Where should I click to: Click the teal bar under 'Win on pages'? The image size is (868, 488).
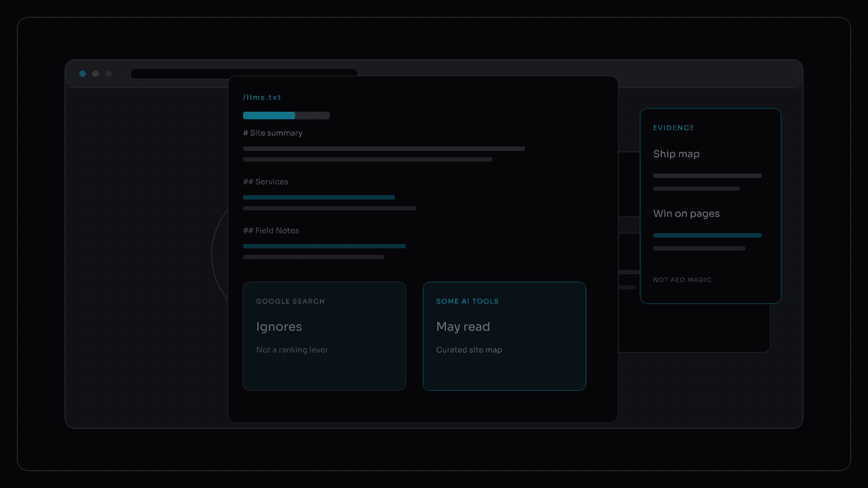click(x=707, y=235)
